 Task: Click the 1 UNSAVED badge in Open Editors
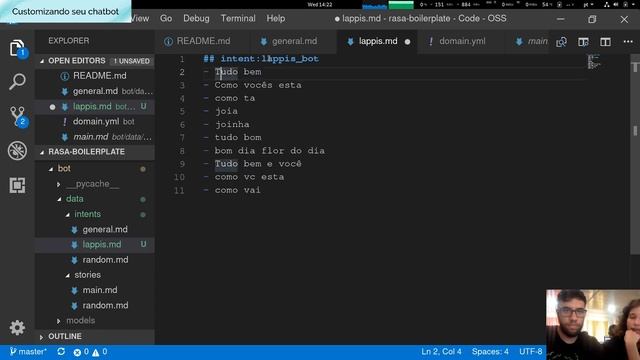(x=131, y=61)
